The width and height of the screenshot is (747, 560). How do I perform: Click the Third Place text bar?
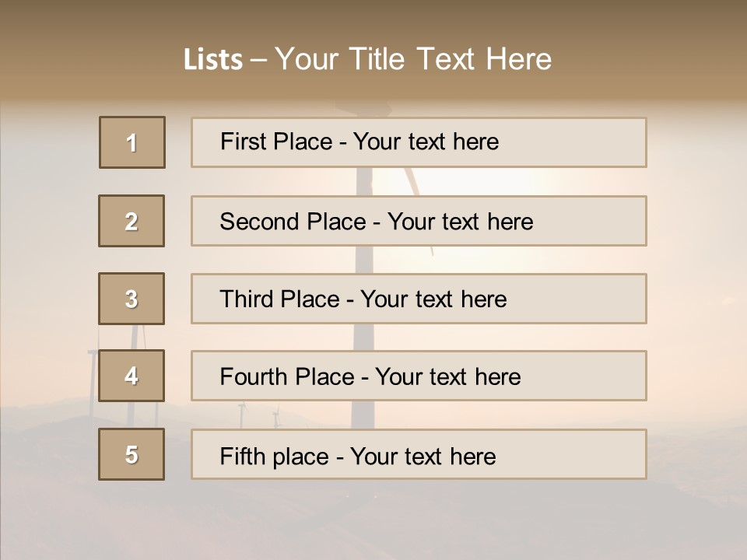point(419,299)
